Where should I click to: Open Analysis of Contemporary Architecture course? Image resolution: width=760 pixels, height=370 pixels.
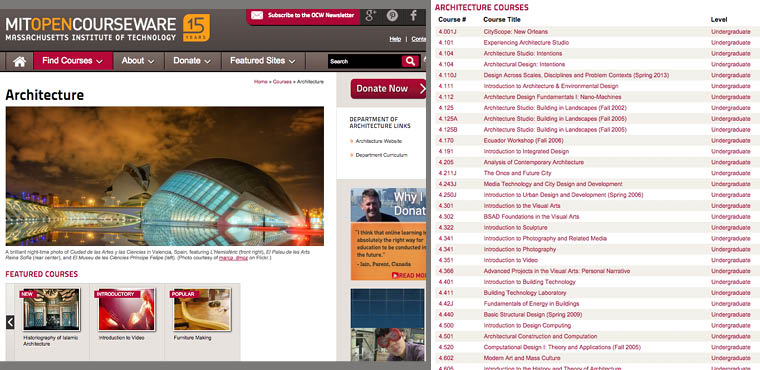pos(534,162)
